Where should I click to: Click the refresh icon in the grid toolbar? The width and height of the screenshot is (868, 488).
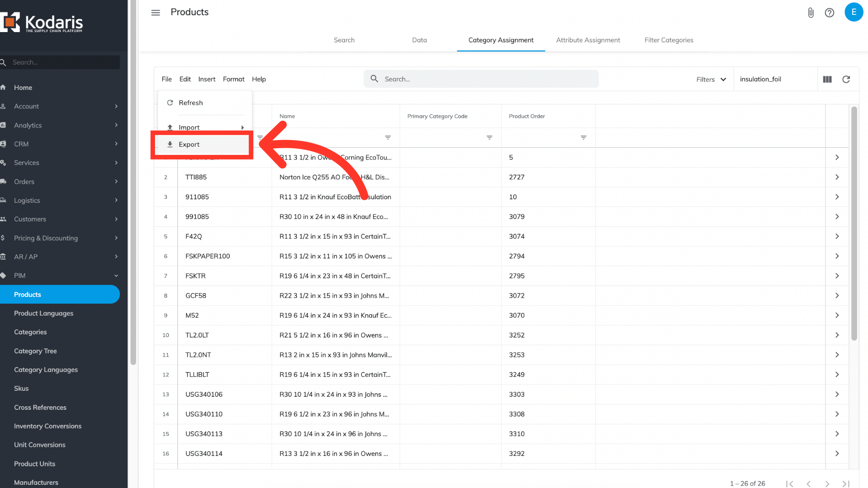point(846,80)
